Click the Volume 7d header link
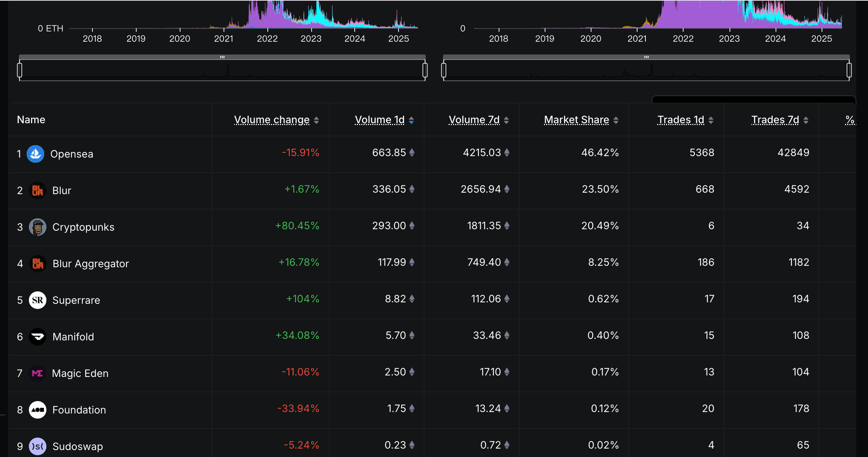868x457 pixels. pos(474,120)
